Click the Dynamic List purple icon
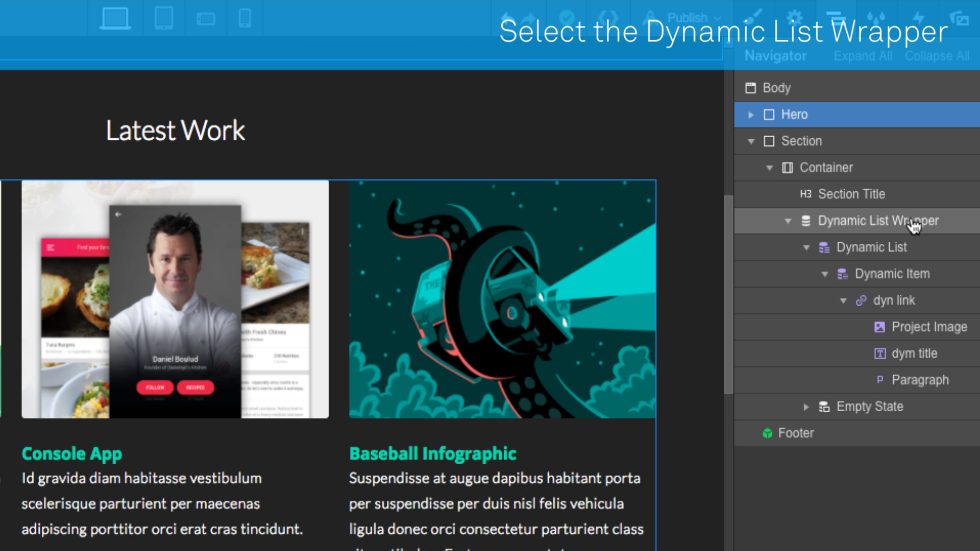This screenshot has width=980, height=551. (x=824, y=247)
